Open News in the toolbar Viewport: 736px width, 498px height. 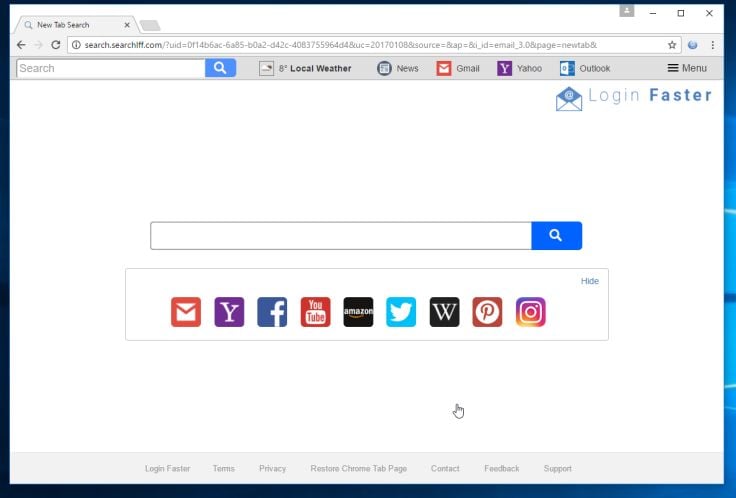(398, 69)
